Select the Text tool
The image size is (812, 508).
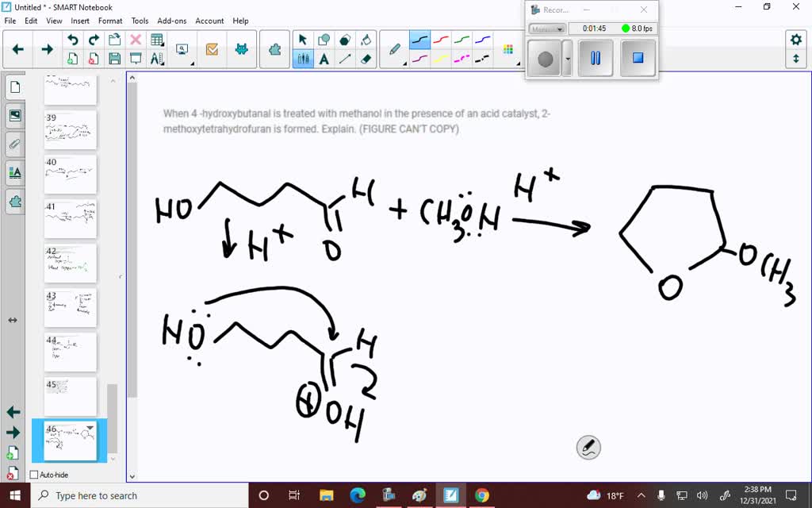[325, 60]
